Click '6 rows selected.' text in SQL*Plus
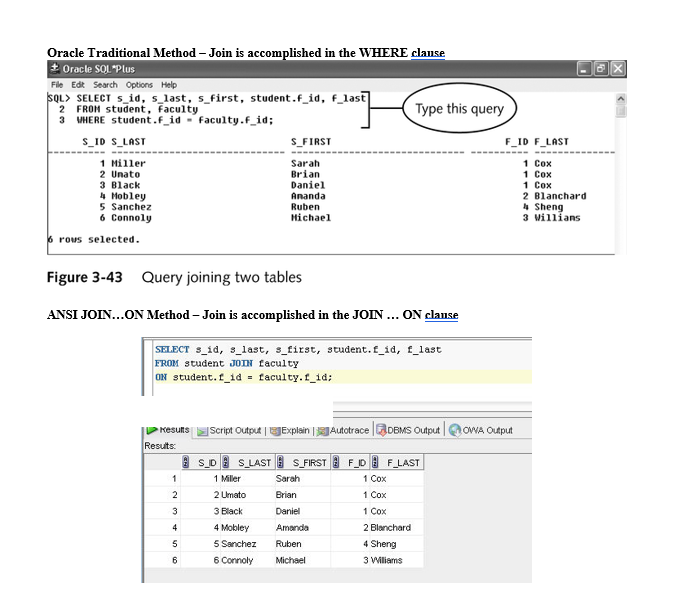 coord(94,239)
